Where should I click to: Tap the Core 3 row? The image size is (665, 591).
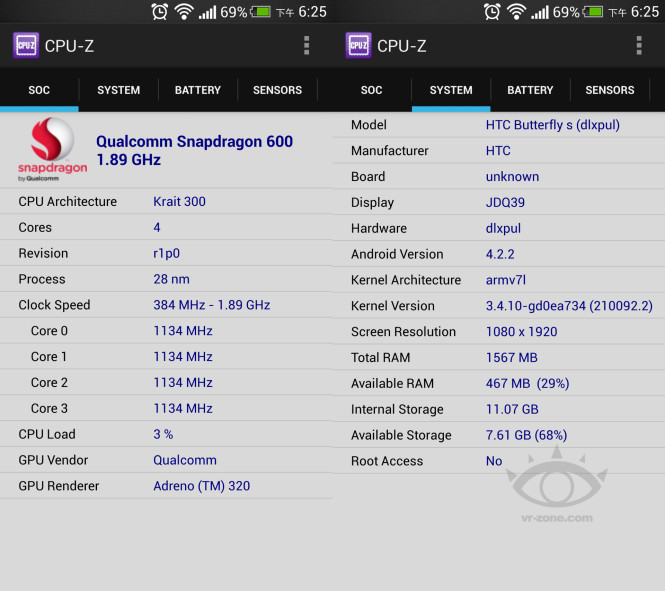click(x=166, y=408)
